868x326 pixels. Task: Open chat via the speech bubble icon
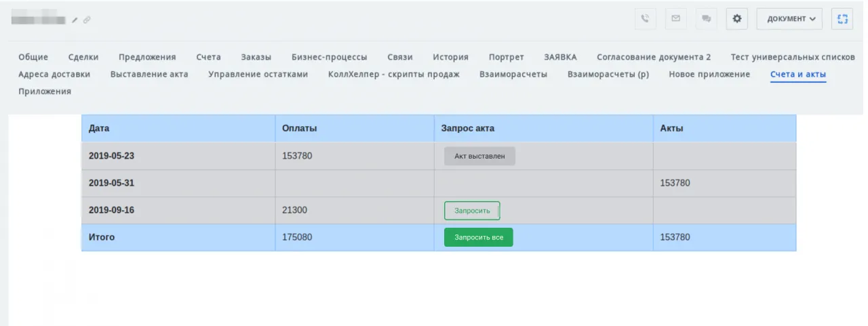pos(706,19)
